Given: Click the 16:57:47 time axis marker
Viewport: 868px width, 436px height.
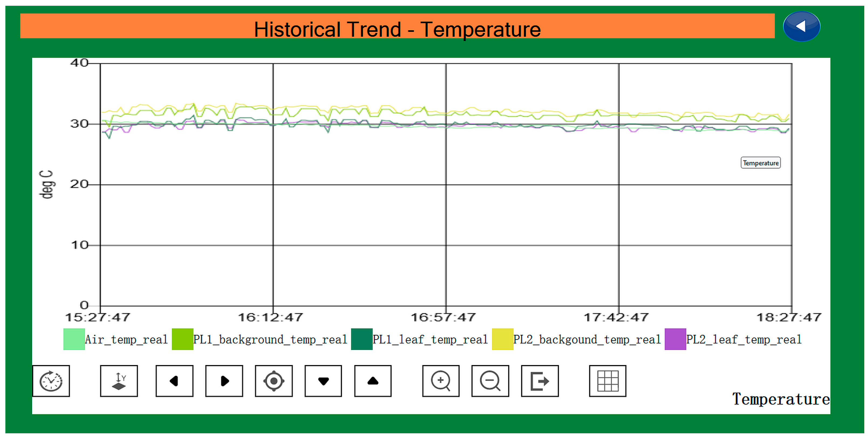Looking at the screenshot, I should [443, 317].
